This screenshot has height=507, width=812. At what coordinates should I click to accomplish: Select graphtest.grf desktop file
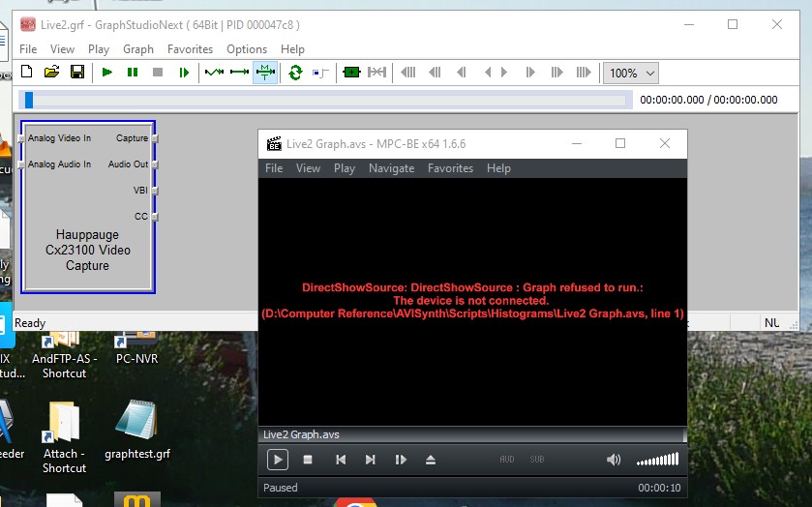click(x=137, y=430)
